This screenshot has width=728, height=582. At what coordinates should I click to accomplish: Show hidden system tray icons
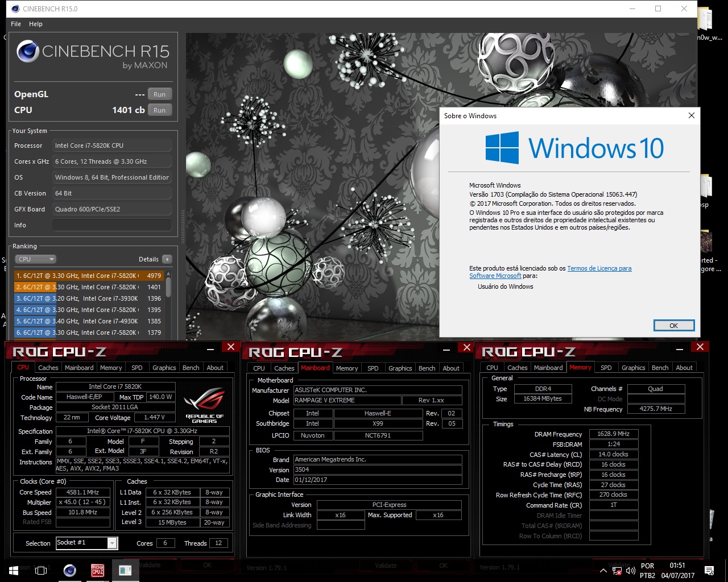click(x=603, y=570)
